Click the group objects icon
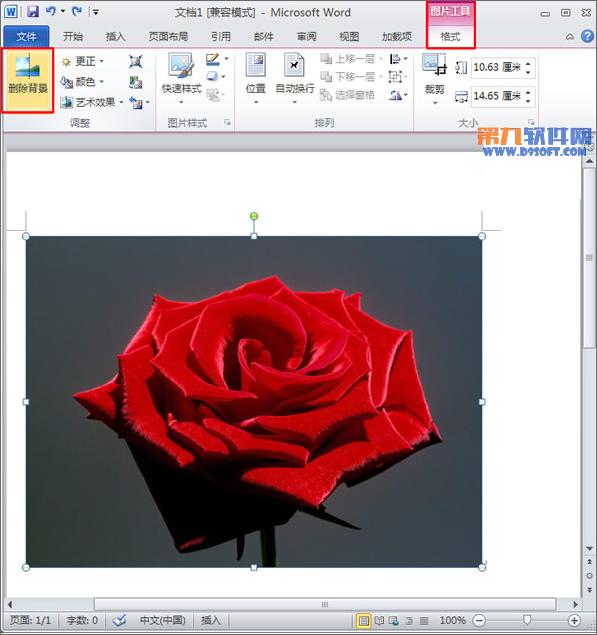Screen dimensions: 597x635 coord(395,77)
